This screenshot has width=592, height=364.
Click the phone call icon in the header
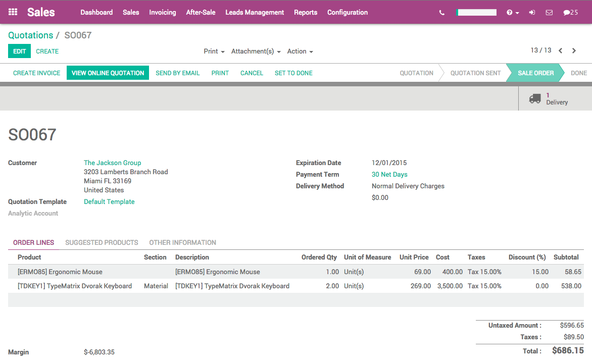441,12
